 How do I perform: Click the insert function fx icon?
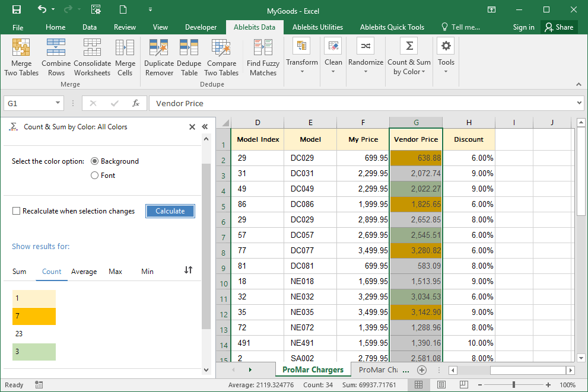pos(136,103)
